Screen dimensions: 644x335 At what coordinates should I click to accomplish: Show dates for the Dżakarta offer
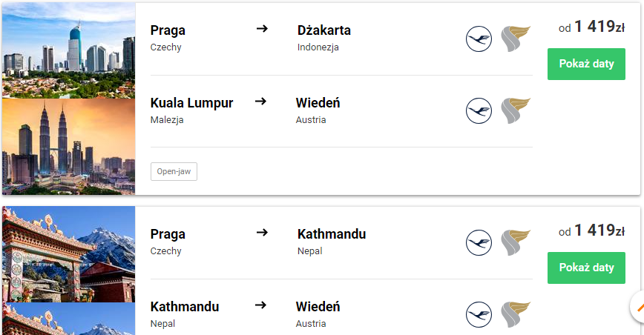pyautogui.click(x=586, y=64)
